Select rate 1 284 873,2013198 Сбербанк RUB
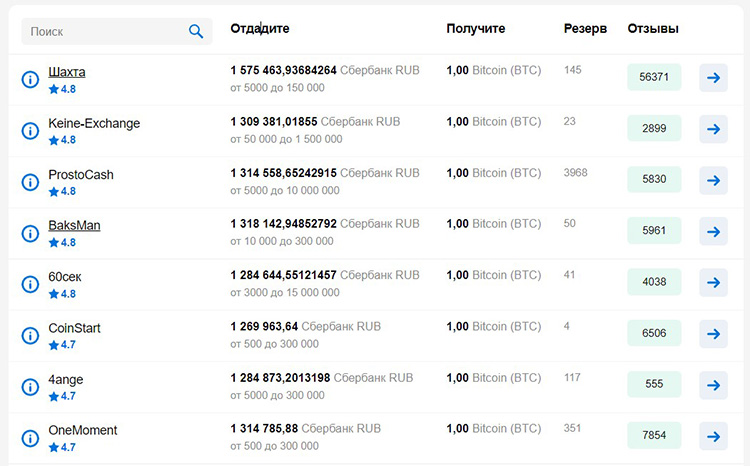750x466 pixels. [321, 378]
